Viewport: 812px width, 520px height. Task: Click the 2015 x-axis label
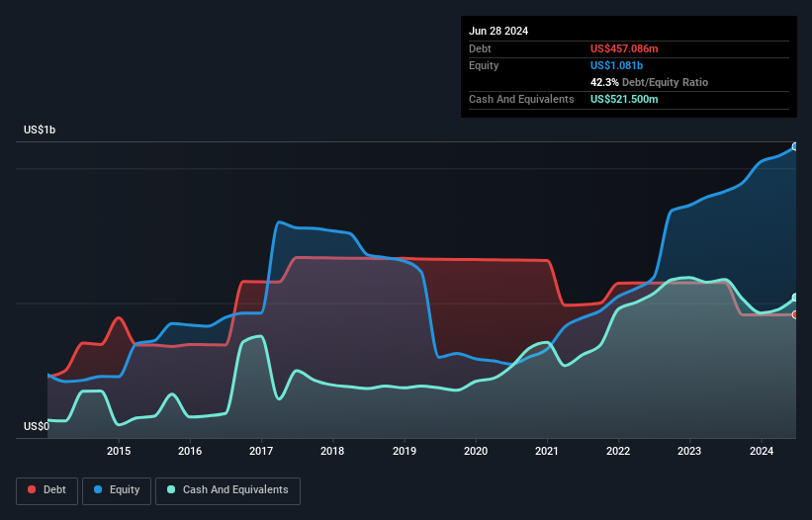(x=119, y=451)
